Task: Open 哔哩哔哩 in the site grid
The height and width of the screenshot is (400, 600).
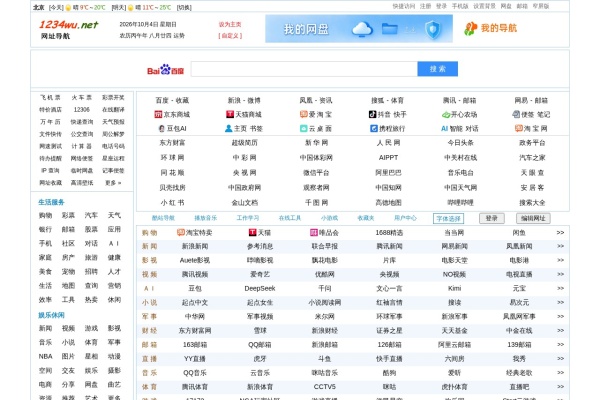Action: [460, 203]
